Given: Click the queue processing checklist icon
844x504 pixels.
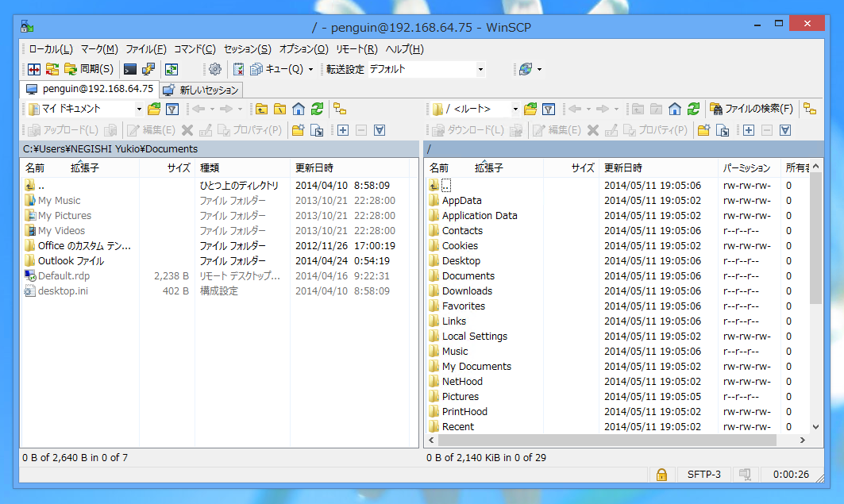Looking at the screenshot, I should click(238, 69).
